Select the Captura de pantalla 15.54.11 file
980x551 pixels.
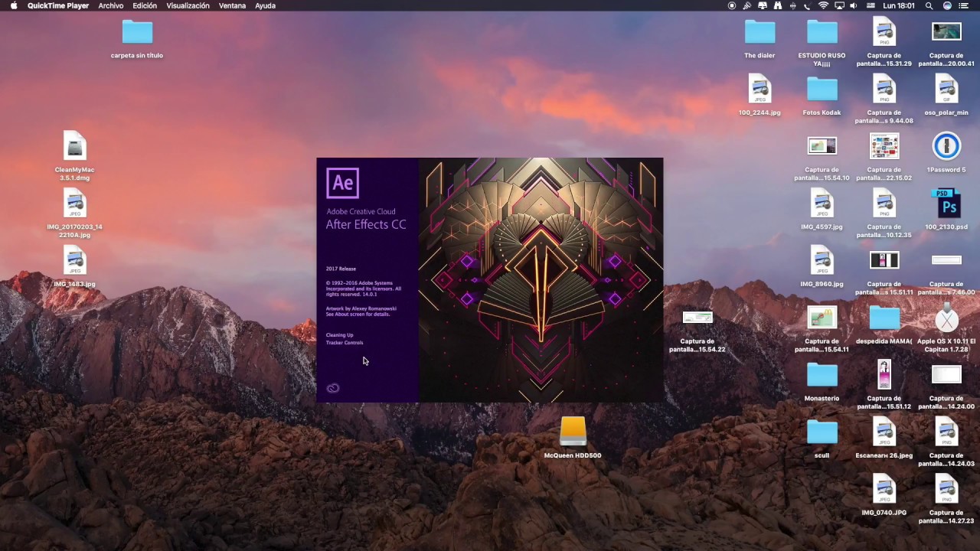pyautogui.click(x=822, y=318)
